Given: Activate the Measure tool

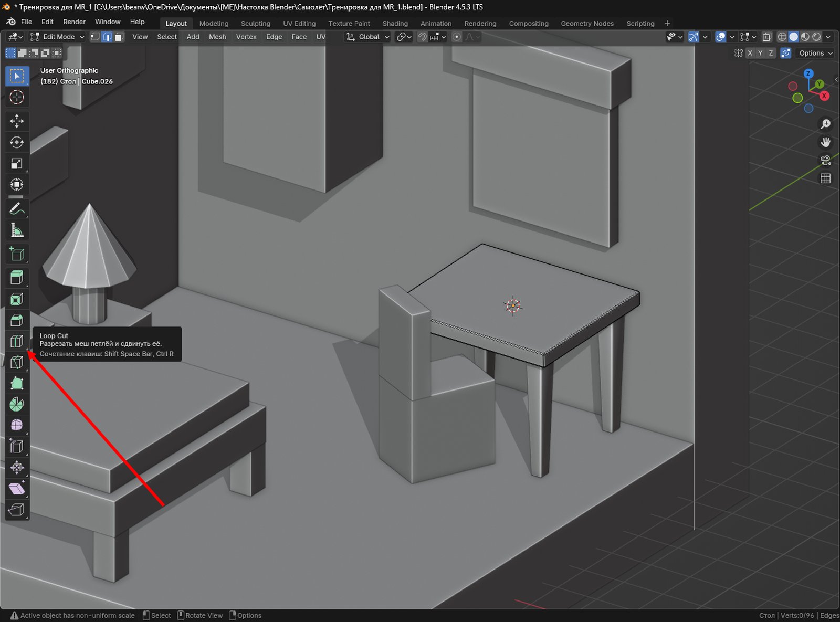Looking at the screenshot, I should click(17, 230).
